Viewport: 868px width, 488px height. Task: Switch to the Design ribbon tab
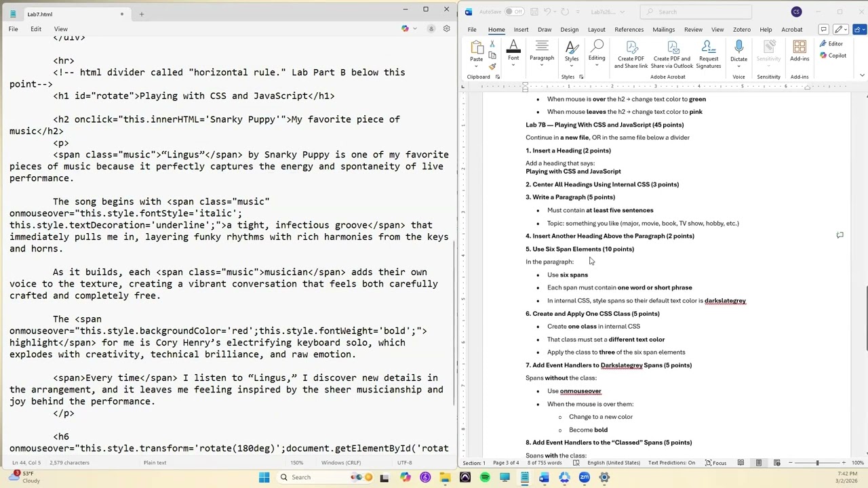pos(570,29)
